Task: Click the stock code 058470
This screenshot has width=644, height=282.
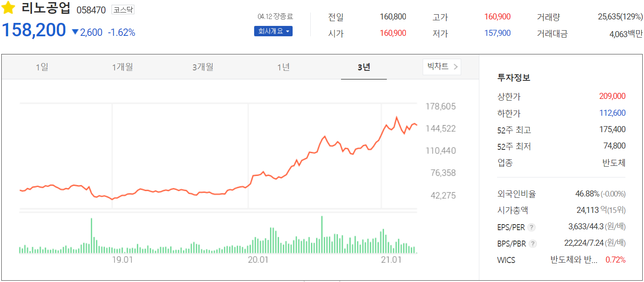Action: pyautogui.click(x=91, y=10)
